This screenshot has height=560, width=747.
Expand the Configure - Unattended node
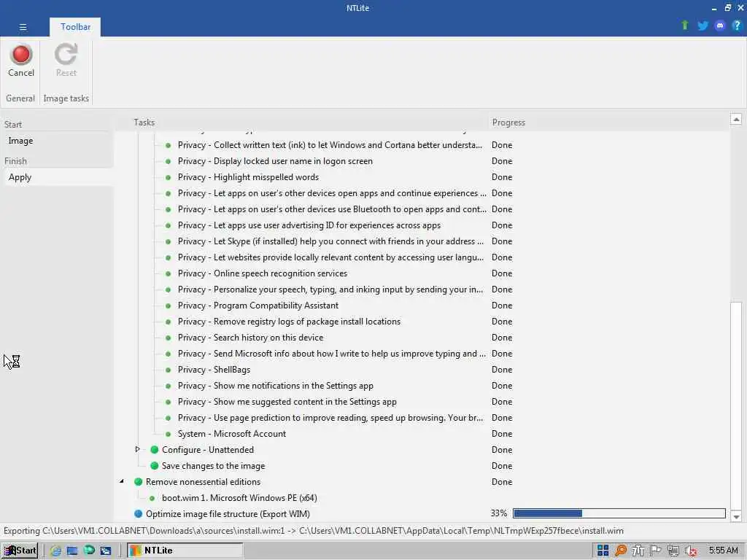coord(137,449)
